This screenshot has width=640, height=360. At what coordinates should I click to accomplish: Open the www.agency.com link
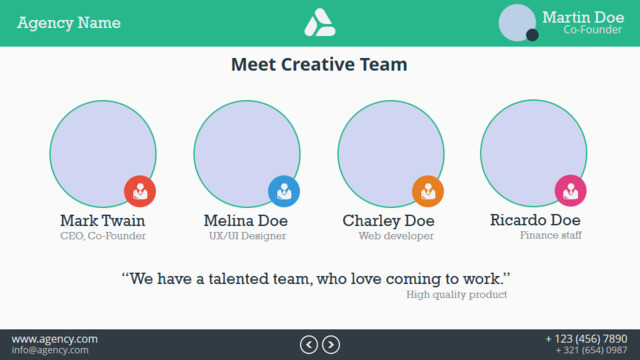point(55,339)
